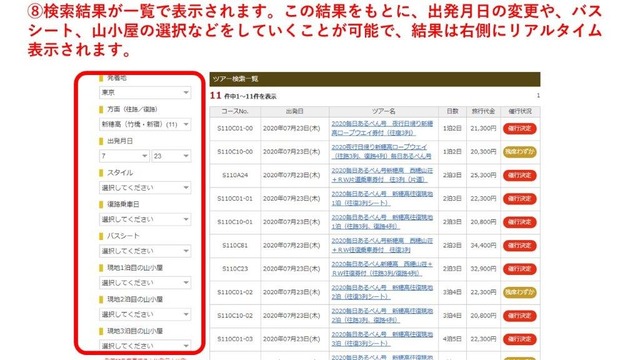Click 催行決定 badge in S110C01-00 row

520,129
